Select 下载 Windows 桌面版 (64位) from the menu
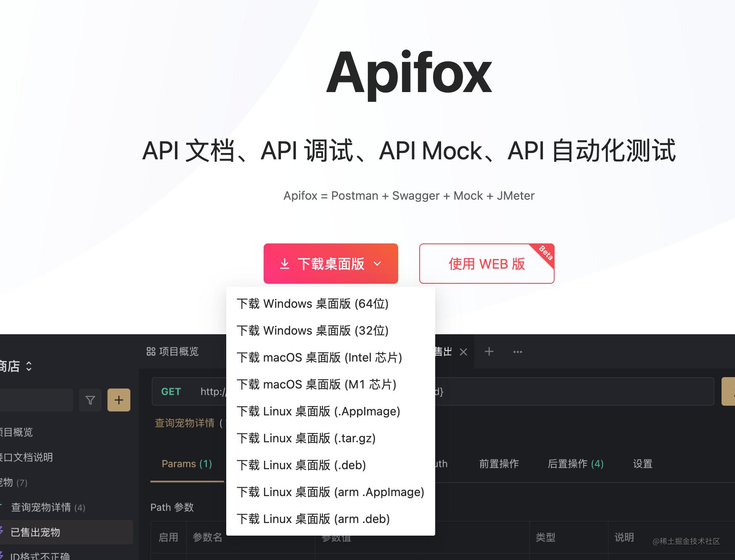Screen dimensions: 735x560 click(314, 304)
